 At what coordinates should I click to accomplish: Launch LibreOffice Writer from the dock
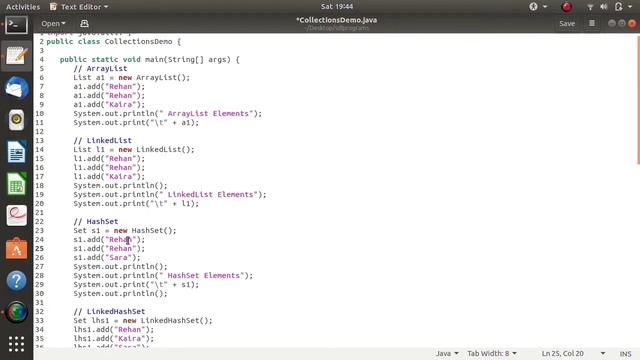point(16,152)
